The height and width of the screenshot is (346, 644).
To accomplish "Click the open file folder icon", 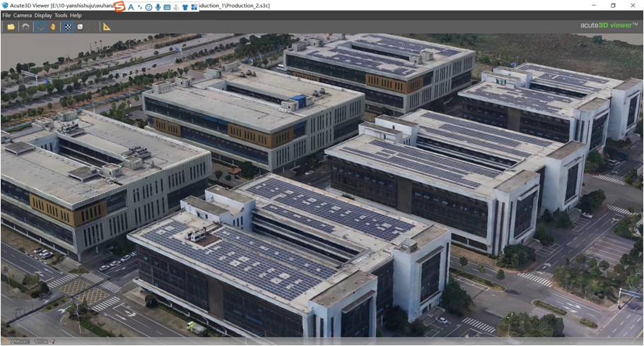I will pyautogui.click(x=11, y=27).
